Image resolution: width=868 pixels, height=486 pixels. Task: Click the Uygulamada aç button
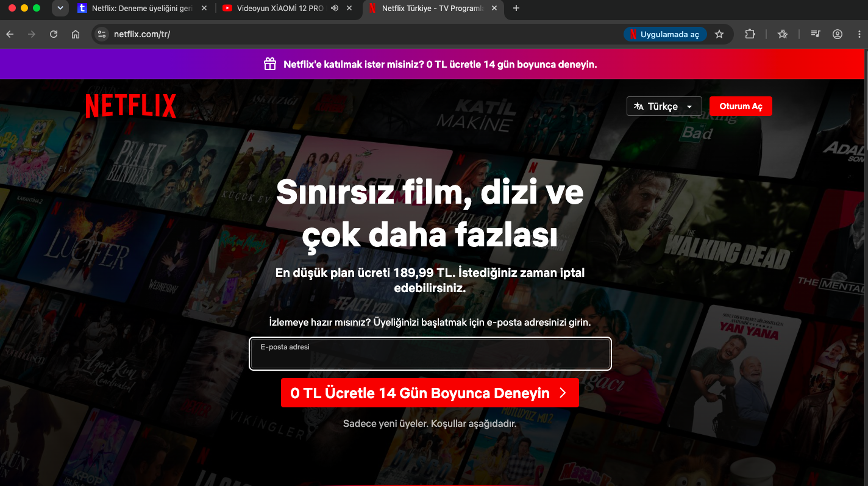tap(665, 34)
